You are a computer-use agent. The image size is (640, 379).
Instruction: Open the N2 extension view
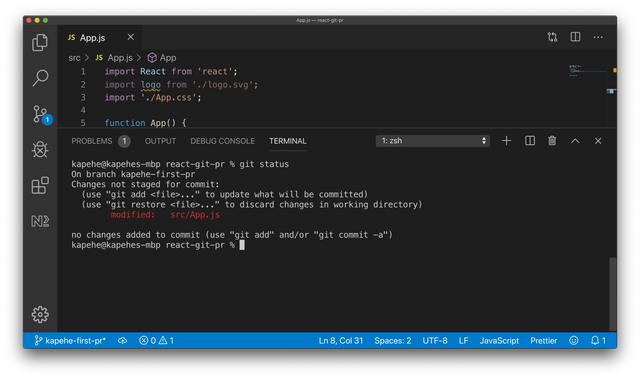click(x=40, y=221)
